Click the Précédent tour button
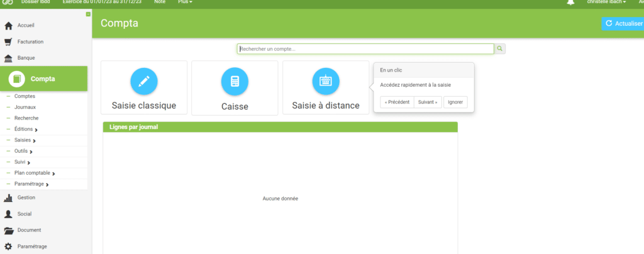The height and width of the screenshot is (254, 644). pos(397,102)
